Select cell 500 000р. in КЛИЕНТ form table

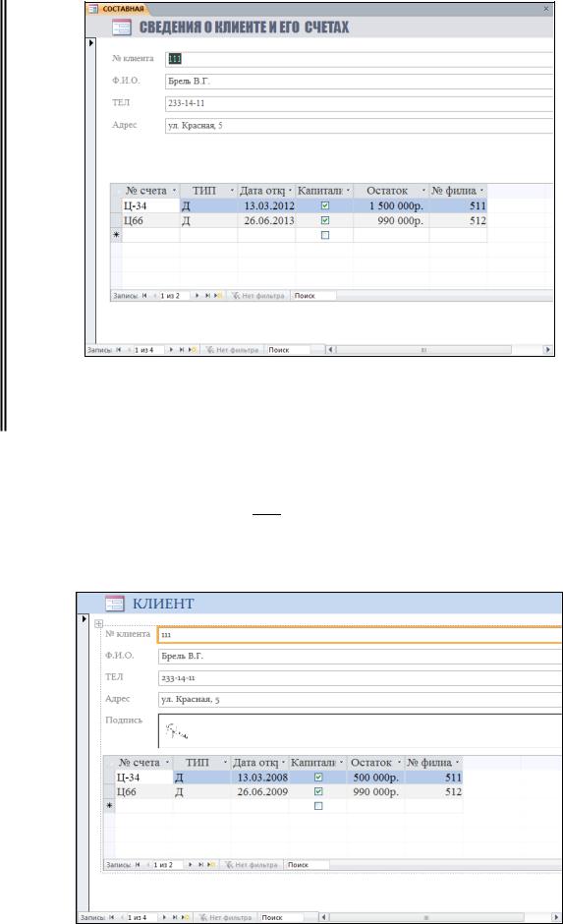pos(375,778)
